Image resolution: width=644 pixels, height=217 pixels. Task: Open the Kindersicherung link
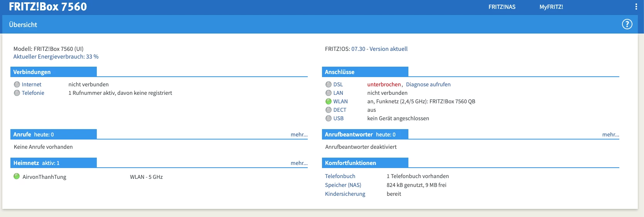click(345, 194)
